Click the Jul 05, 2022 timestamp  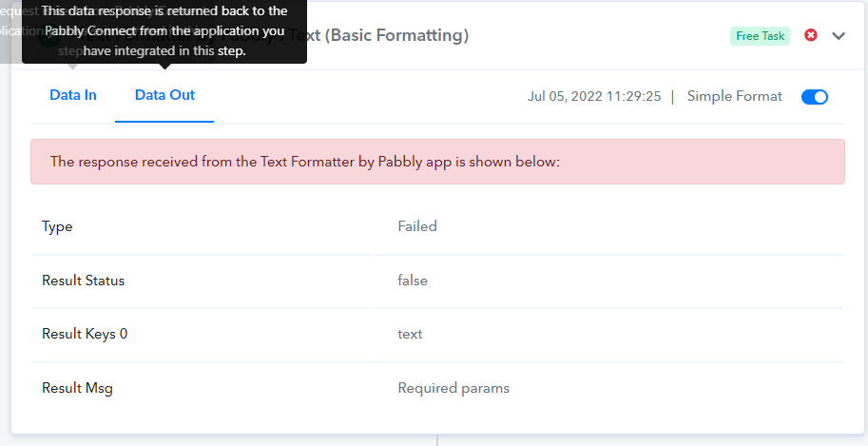594,96
